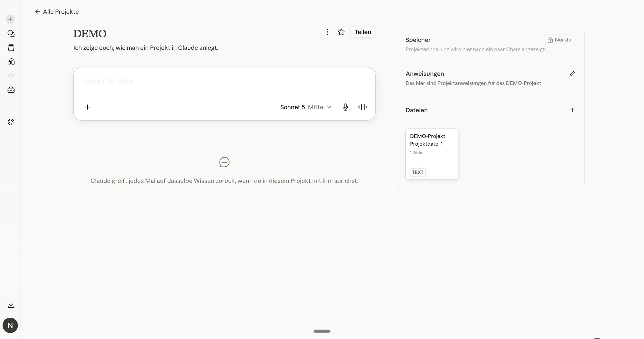Viewport: 644px width, 339px height.
Task: Click the TEXT label on the file card
Action: pyautogui.click(x=418, y=172)
